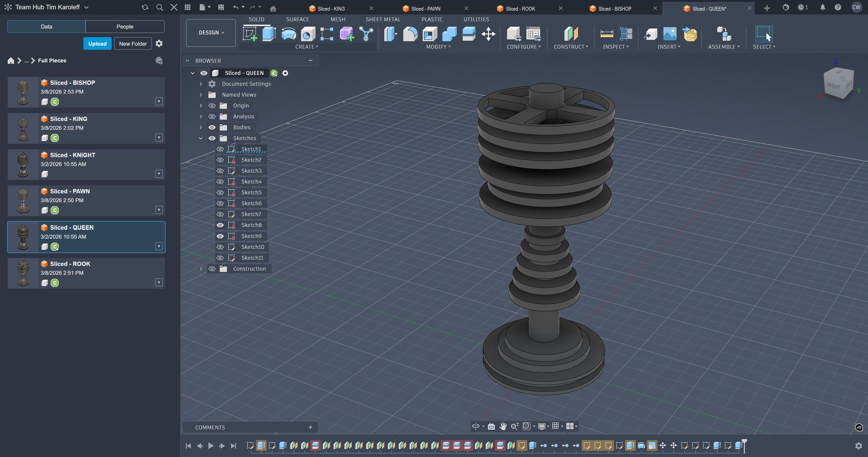Open timeline settings gear
The image size is (868, 457).
(859, 446)
